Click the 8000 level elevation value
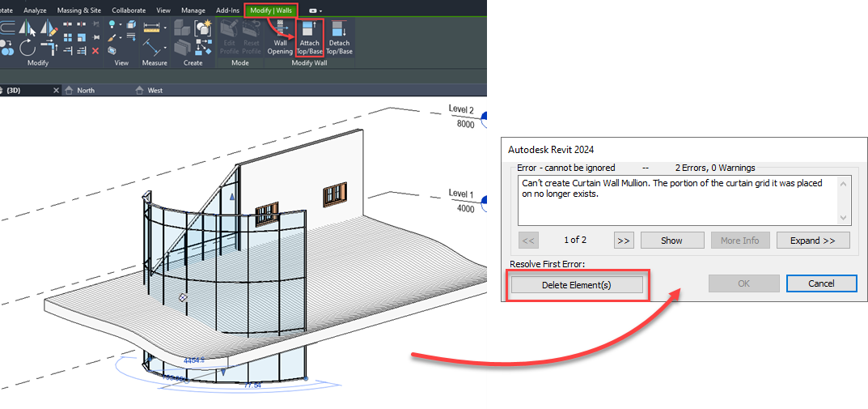This screenshot has height=409, width=868. point(466,125)
